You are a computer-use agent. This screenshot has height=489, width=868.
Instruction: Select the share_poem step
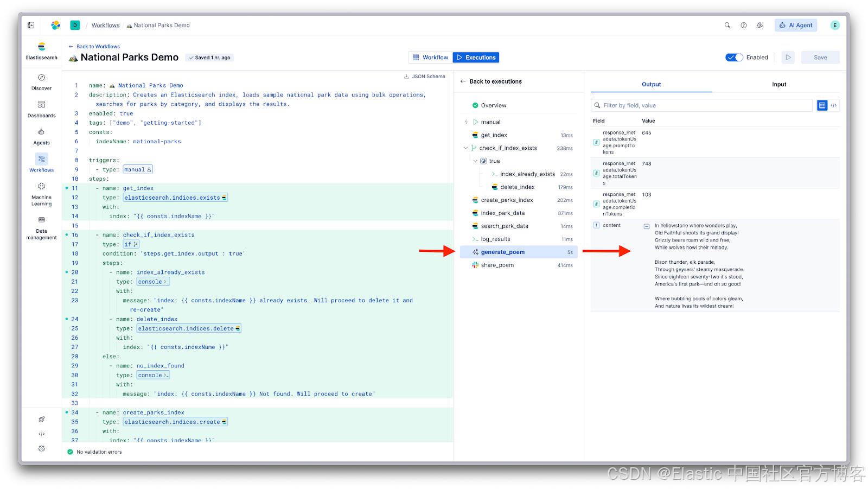coord(519,265)
